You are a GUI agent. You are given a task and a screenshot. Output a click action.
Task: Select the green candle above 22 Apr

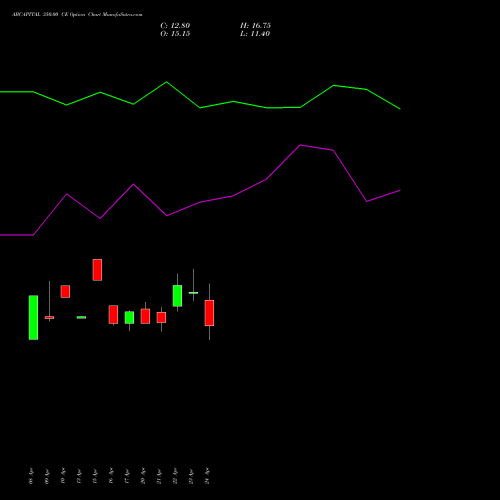point(177,296)
